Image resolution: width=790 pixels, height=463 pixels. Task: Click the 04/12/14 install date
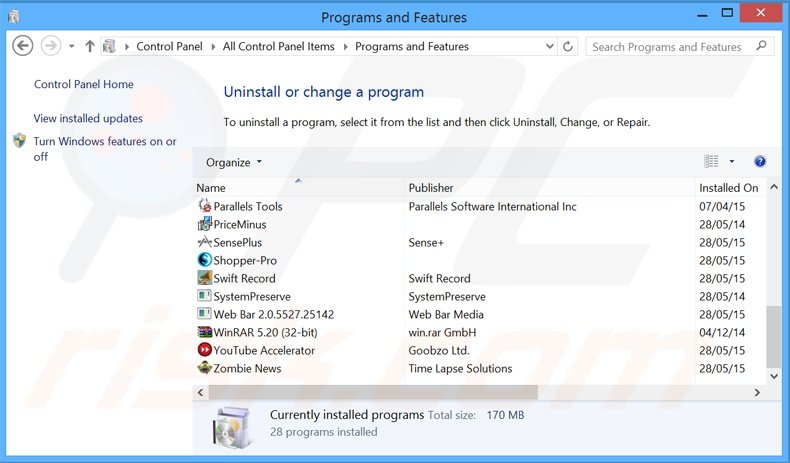[722, 333]
